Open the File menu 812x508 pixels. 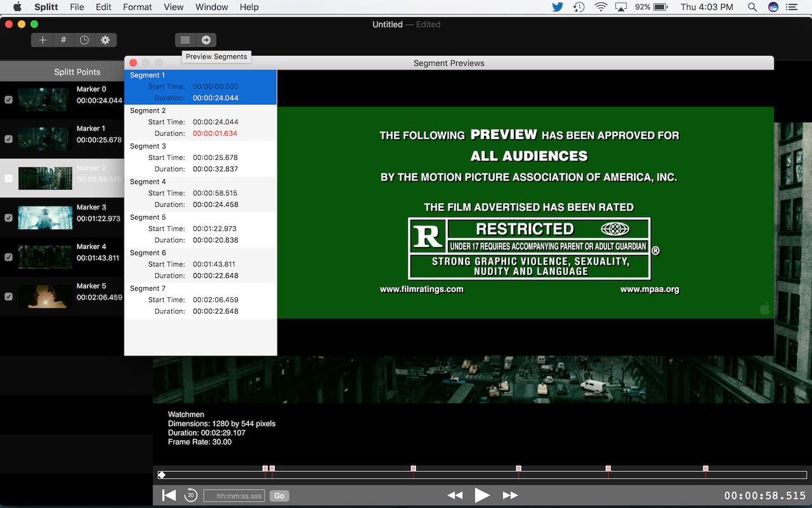click(77, 7)
